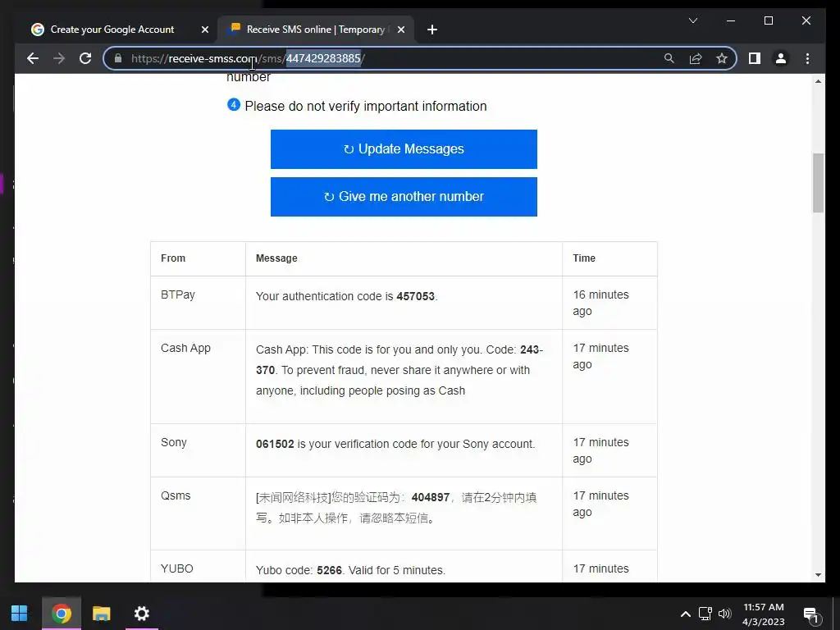Click the Qsms sender cell
The image size is (840, 630).
coord(198,514)
